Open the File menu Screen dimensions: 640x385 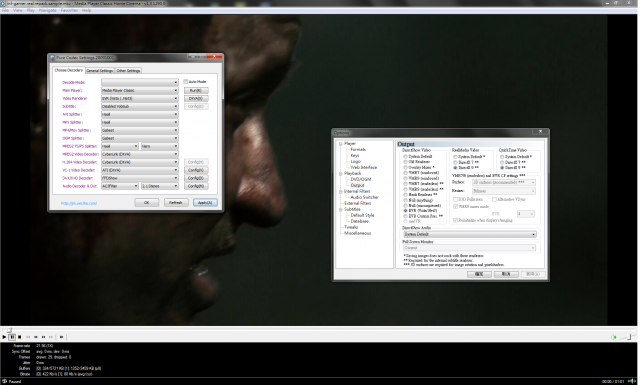(x=5, y=10)
